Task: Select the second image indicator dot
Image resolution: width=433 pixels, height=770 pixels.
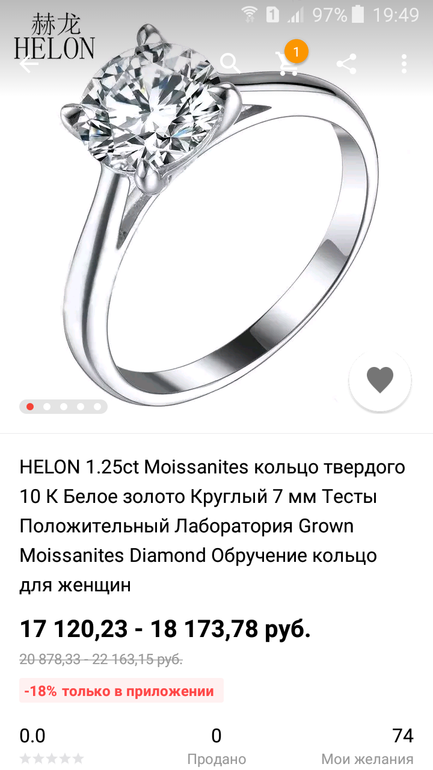Action: tap(47, 407)
